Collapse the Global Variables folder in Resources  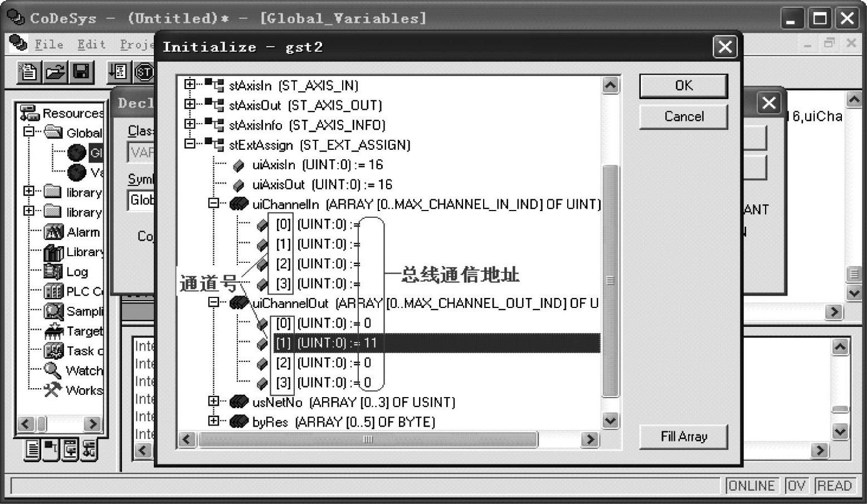coord(29,131)
